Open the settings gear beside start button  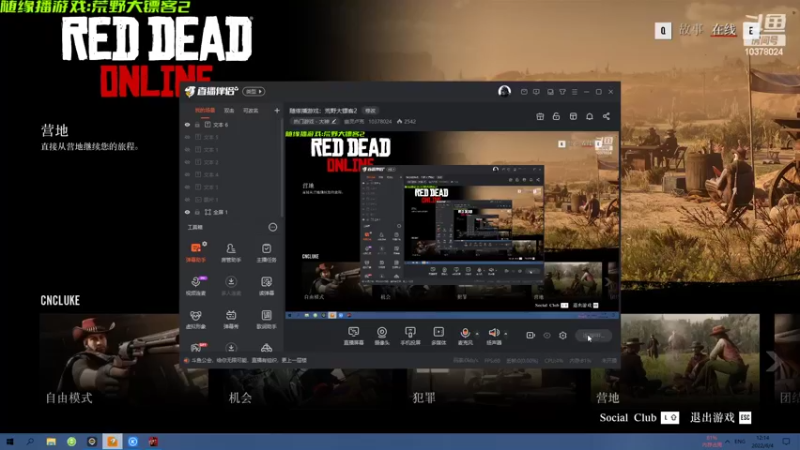[x=563, y=335]
